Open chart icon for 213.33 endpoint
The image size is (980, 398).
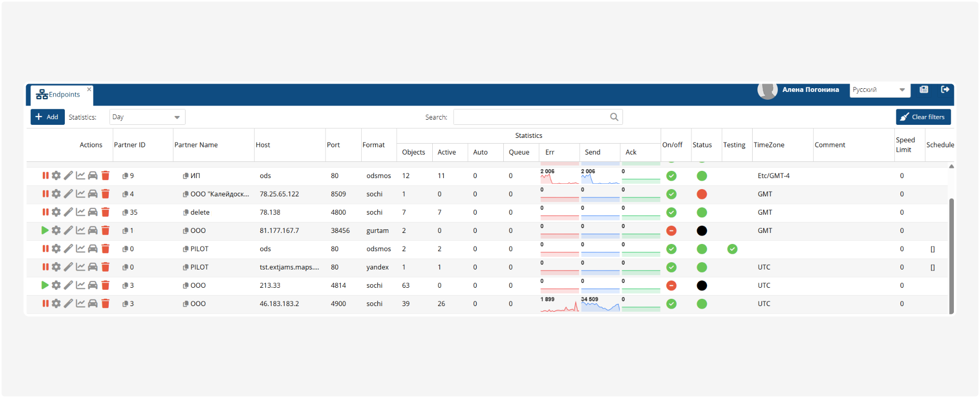click(x=80, y=285)
